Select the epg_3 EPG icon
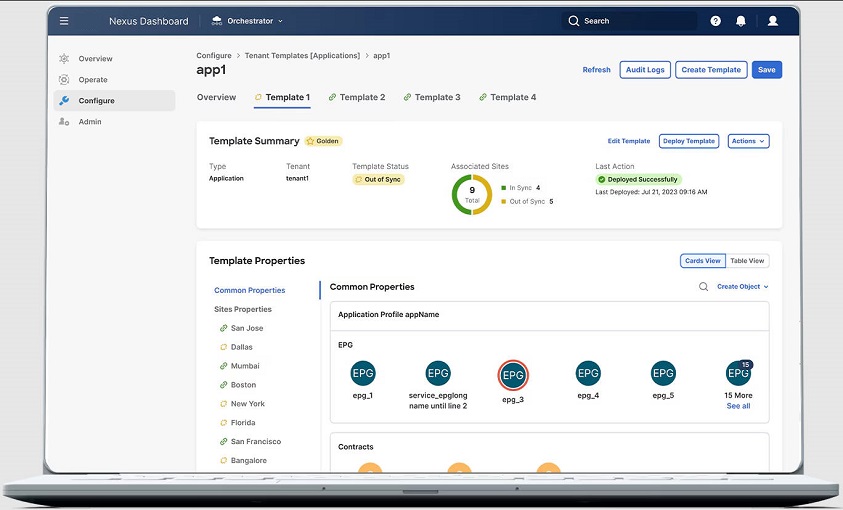 [x=513, y=375]
